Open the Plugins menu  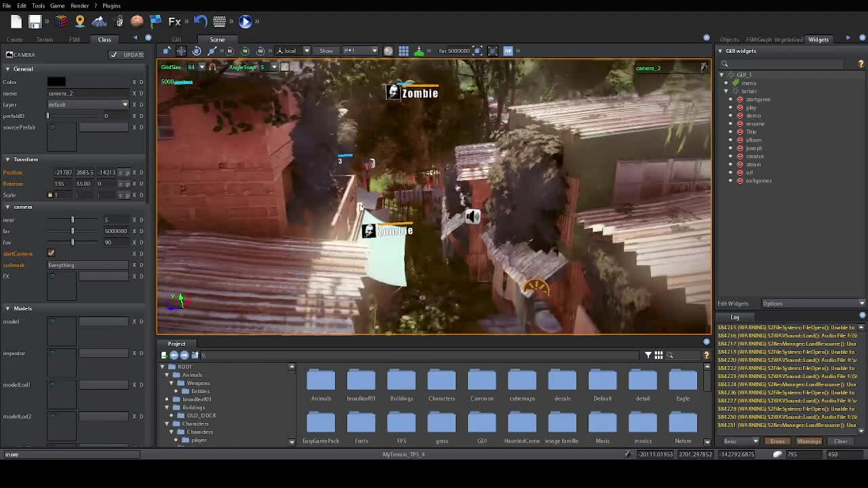coord(111,6)
